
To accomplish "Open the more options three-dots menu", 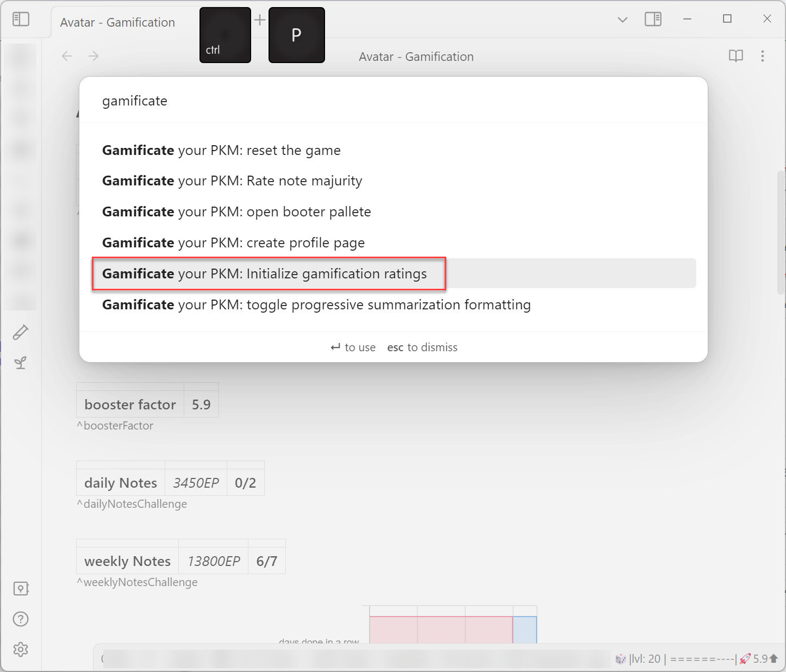I will pos(762,56).
